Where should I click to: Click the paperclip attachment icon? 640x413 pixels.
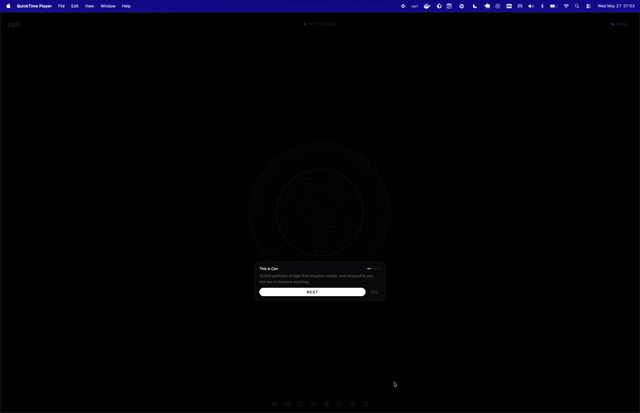[x=327, y=404]
